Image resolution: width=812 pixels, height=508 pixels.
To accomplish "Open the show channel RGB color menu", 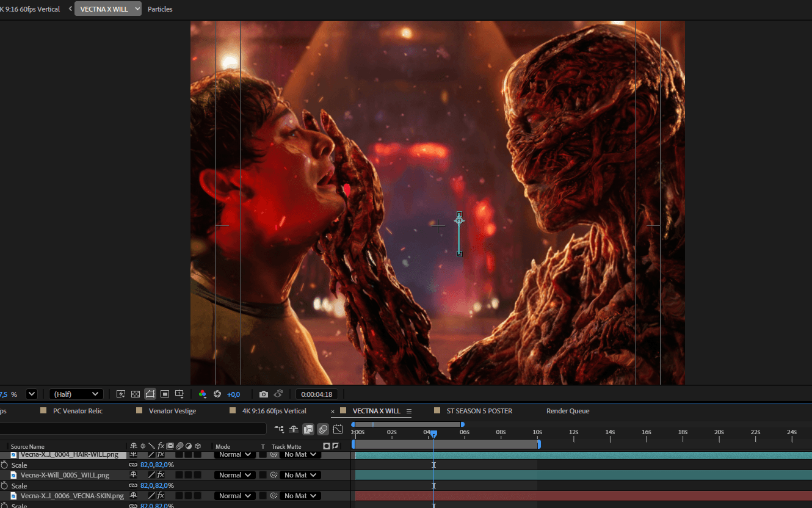I will click(203, 394).
